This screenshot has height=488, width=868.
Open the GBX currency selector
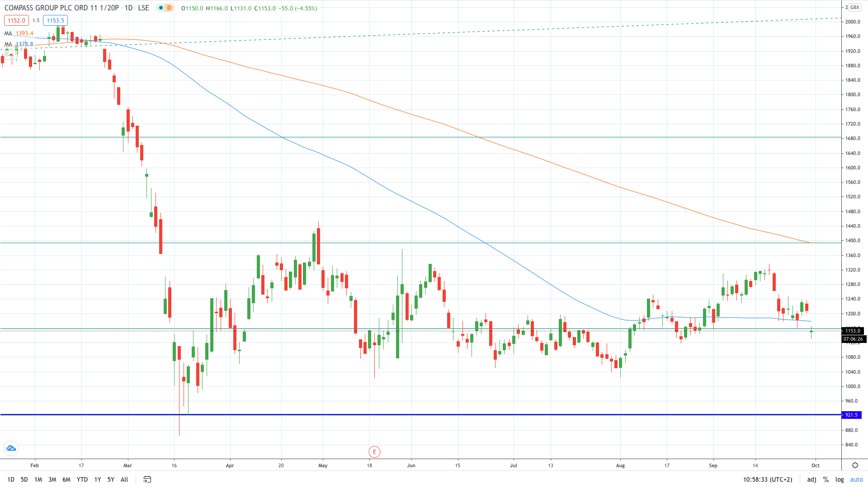tap(854, 7)
